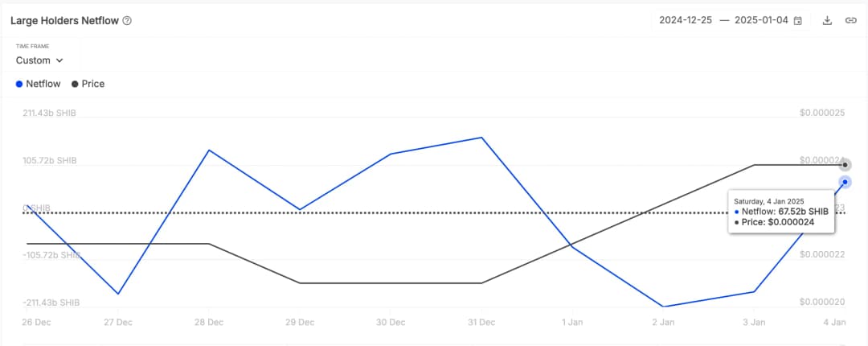Download chart data with the download icon
Image resolution: width=868 pixels, height=346 pixels.
coord(827,21)
